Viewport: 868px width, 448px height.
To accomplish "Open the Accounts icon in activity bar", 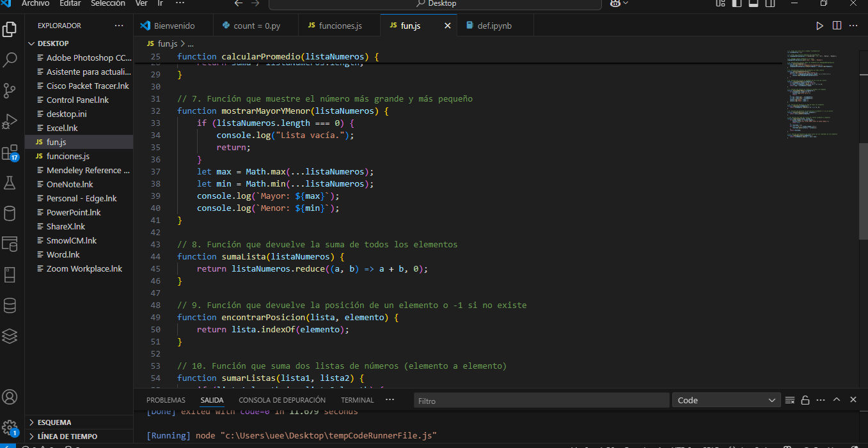I will 10,397.
